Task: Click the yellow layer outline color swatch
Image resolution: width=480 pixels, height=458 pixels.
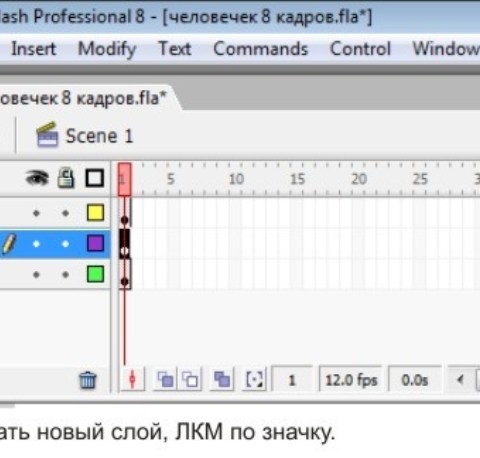Action: [x=95, y=213]
